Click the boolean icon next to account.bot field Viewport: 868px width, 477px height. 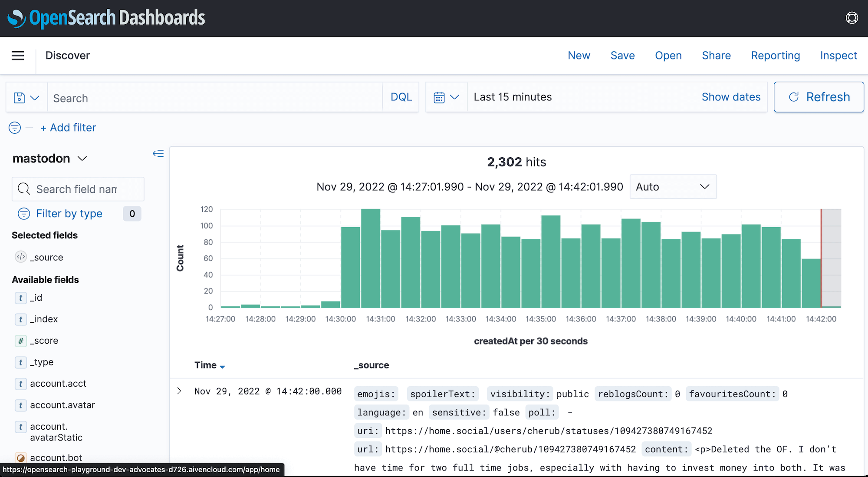(20, 457)
